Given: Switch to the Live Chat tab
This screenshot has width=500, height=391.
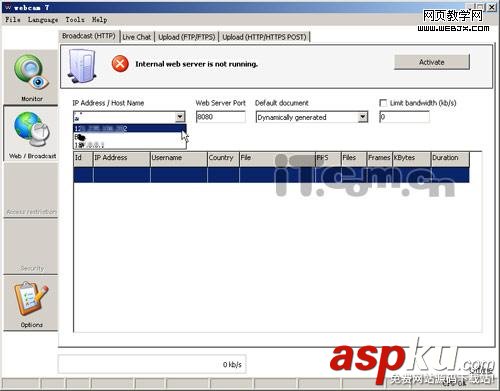Looking at the screenshot, I should (x=137, y=37).
